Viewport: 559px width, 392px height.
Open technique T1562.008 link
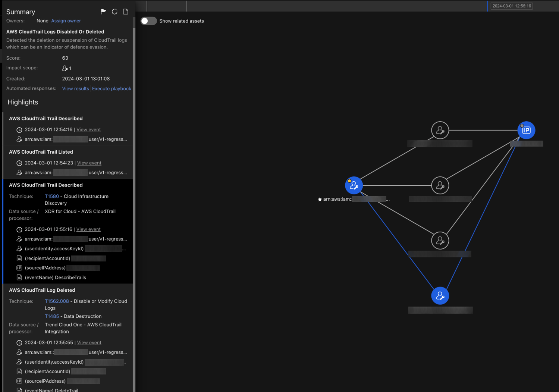point(57,301)
